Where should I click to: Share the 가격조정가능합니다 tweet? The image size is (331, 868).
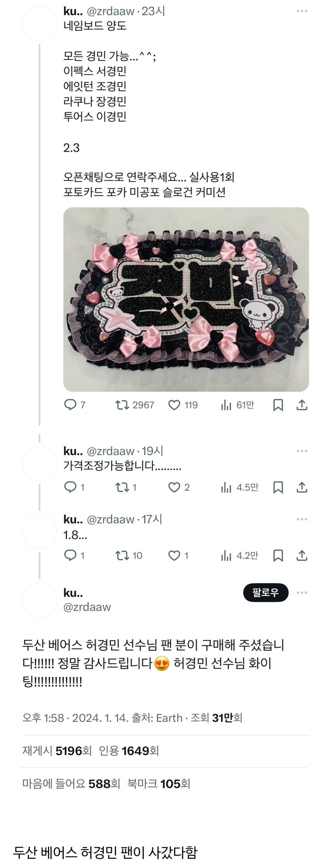click(x=302, y=487)
